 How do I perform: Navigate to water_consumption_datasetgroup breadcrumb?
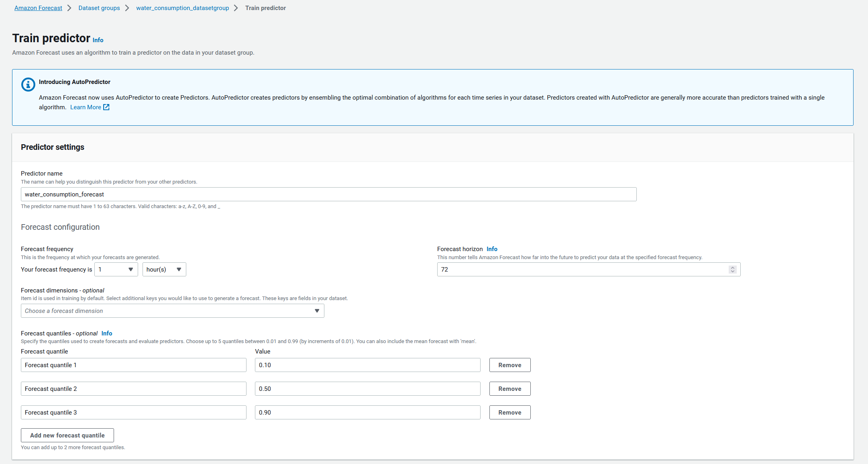pos(182,8)
